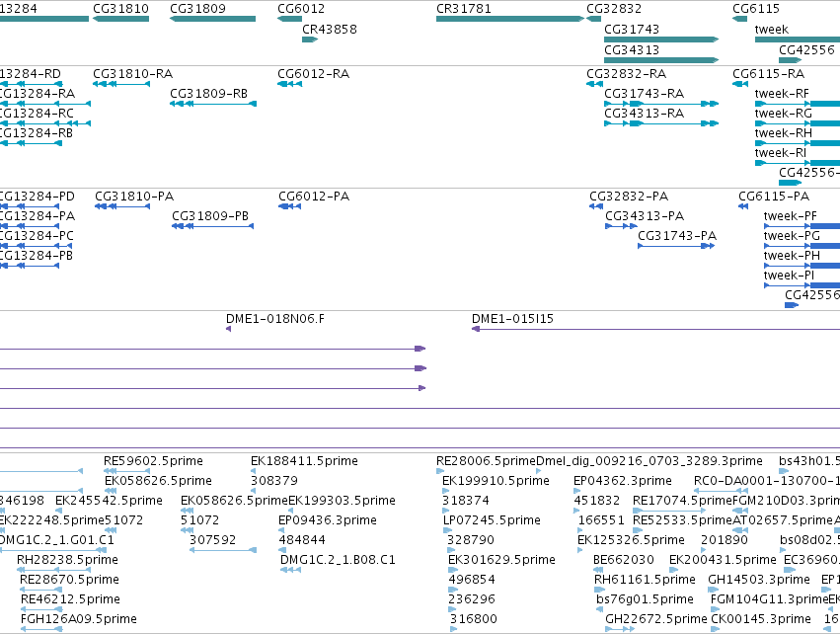Open EST label RE46212.5prime
Image resolution: width=840 pixels, height=634 pixels.
[x=70, y=599]
